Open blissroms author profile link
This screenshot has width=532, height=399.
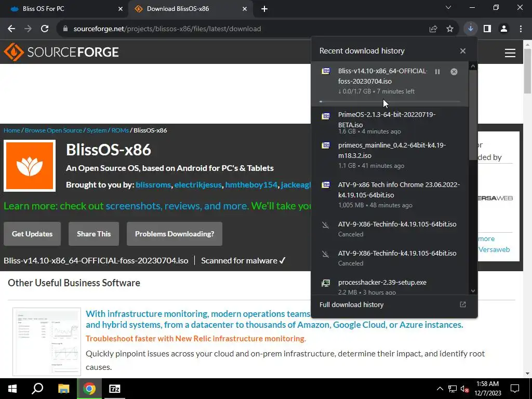tap(153, 185)
